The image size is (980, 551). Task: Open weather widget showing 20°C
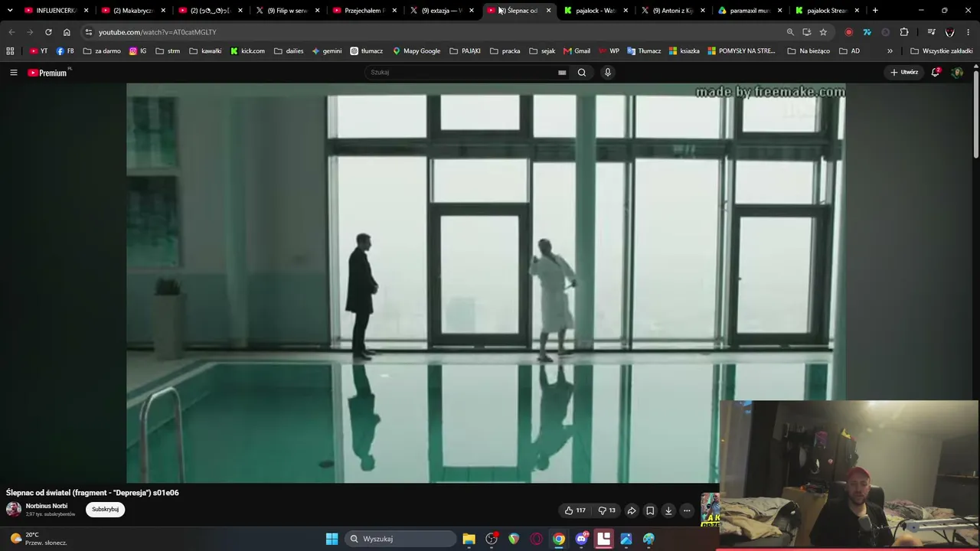pos(38,539)
